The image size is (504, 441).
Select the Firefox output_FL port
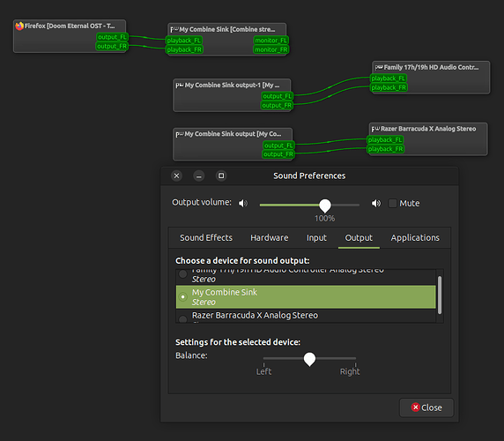point(112,37)
